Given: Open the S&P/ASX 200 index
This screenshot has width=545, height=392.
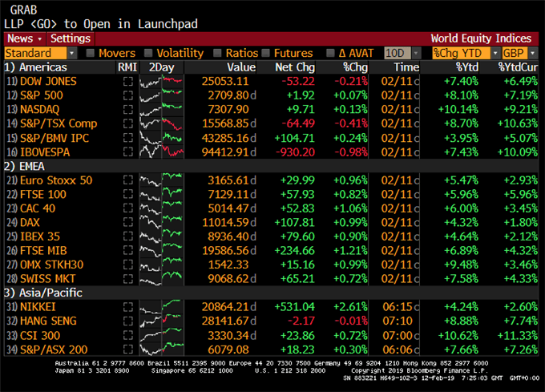Looking at the screenshot, I should coord(54,350).
